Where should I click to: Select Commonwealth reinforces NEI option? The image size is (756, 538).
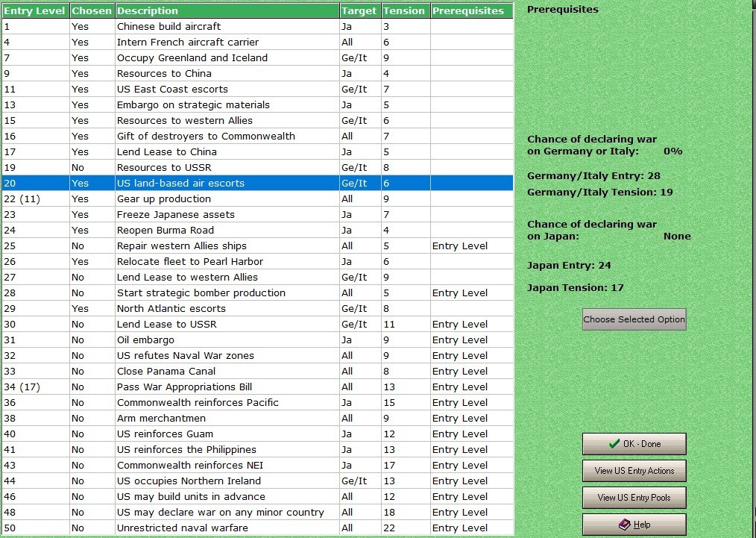(x=257, y=466)
